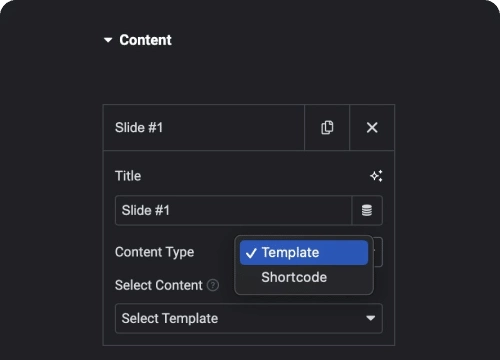This screenshot has height=360, width=500.
Task: Duplicate the Slide #1 item
Action: click(x=327, y=127)
